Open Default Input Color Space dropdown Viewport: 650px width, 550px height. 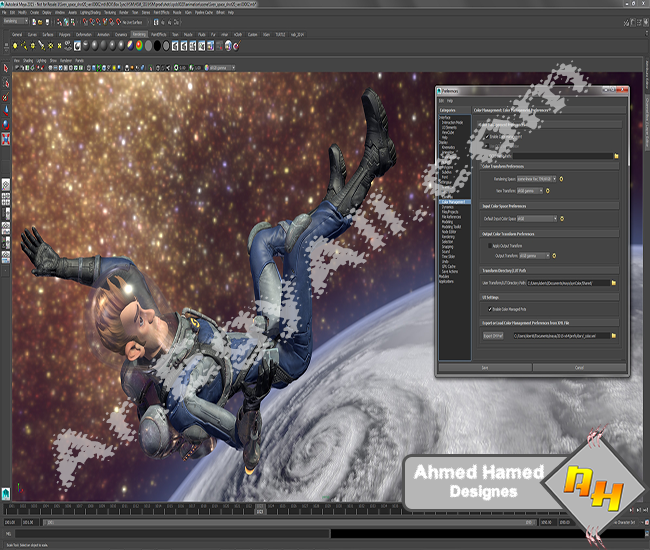537,218
